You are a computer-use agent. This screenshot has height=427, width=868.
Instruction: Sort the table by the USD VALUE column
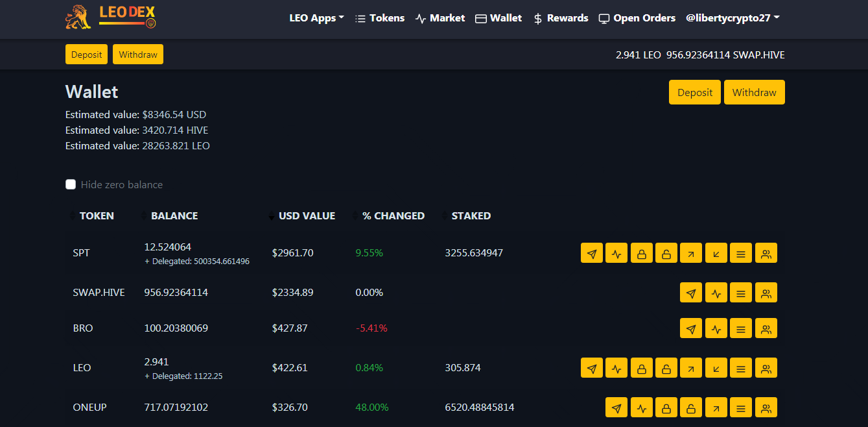click(x=307, y=216)
